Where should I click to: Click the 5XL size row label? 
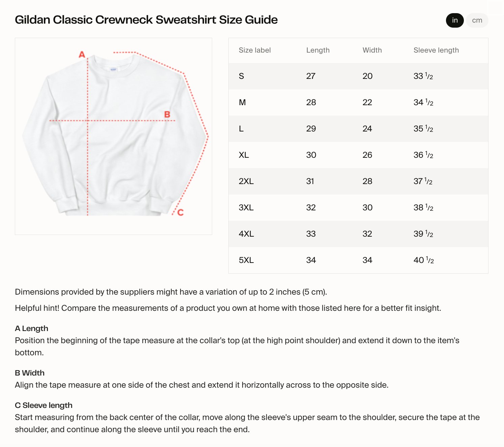coord(246,260)
